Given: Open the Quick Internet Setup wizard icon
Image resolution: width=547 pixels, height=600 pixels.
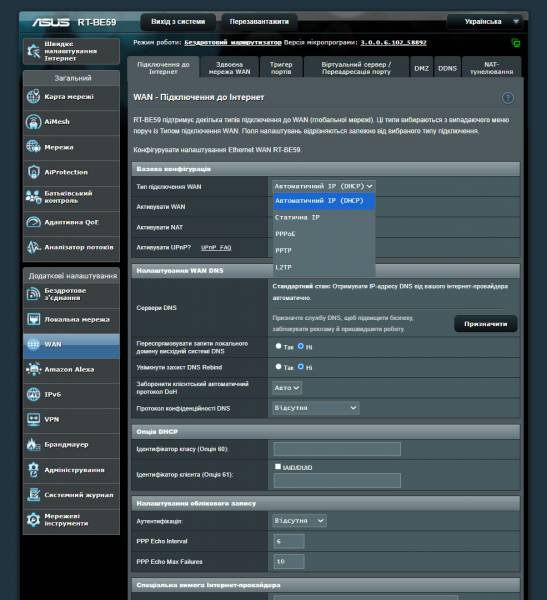Looking at the screenshot, I should click(x=33, y=51).
